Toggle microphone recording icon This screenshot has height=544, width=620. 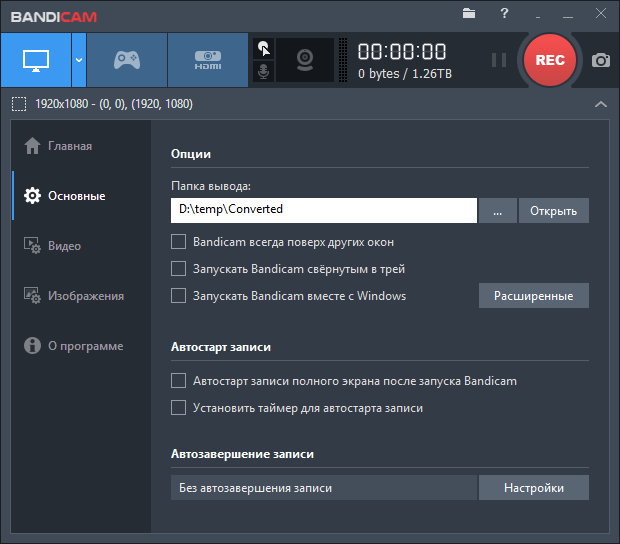point(264,72)
